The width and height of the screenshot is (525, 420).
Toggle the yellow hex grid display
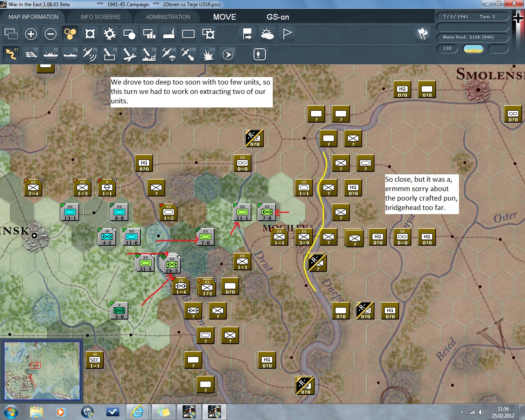(70, 34)
